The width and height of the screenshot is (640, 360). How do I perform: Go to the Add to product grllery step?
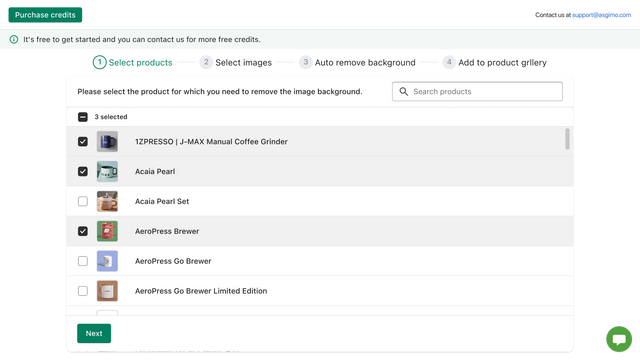coord(495,62)
